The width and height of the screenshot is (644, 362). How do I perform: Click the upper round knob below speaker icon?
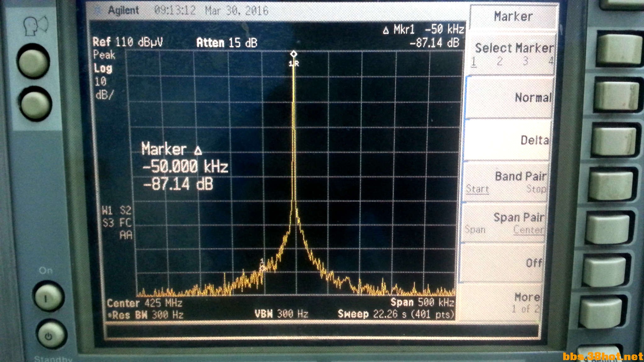point(33,62)
